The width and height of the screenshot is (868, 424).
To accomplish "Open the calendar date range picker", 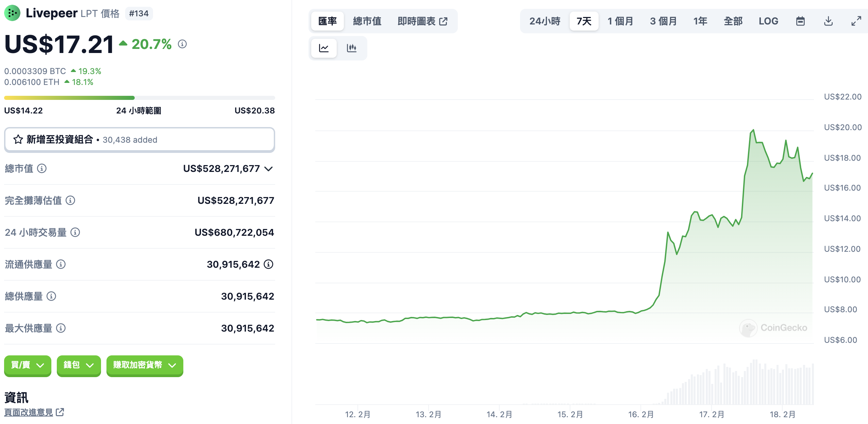I will click(800, 21).
